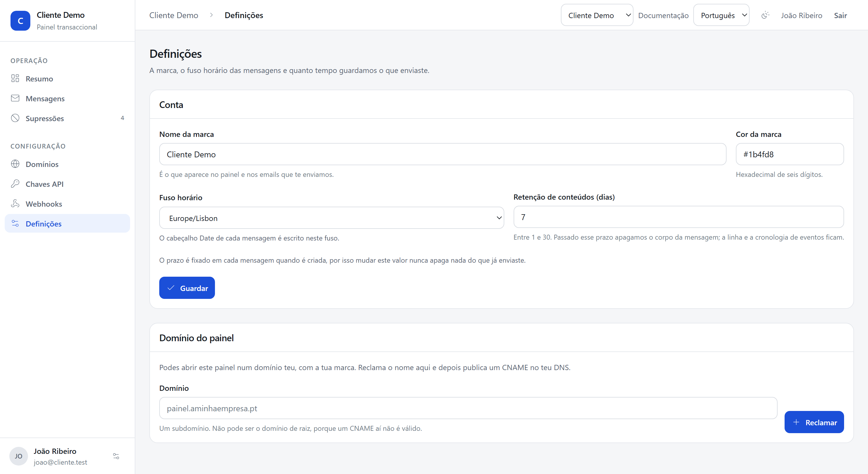
Task: Navigate to Domínios section
Action: pos(67,164)
